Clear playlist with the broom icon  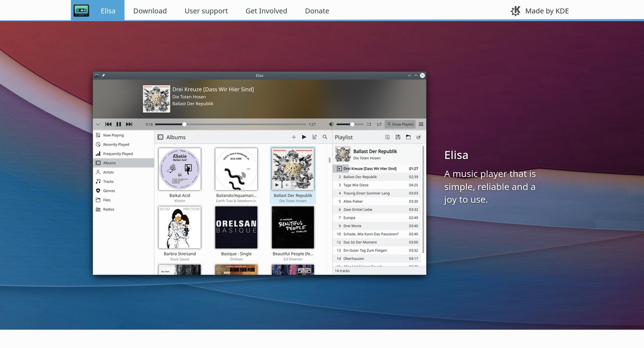(x=419, y=137)
